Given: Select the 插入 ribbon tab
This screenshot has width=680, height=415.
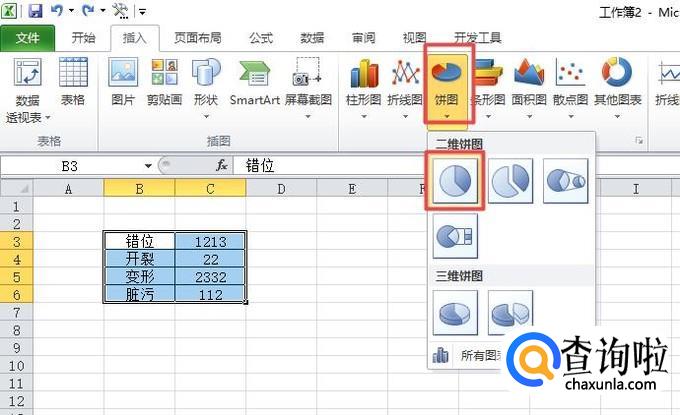Looking at the screenshot, I should [135, 38].
